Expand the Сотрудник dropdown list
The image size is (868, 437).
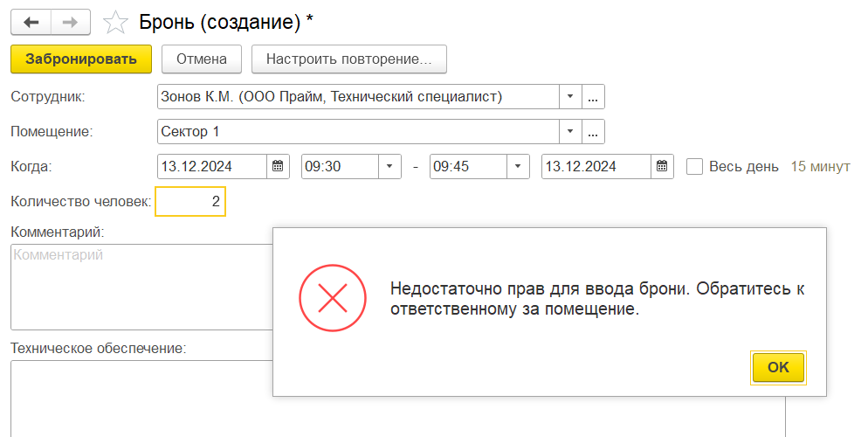click(569, 97)
